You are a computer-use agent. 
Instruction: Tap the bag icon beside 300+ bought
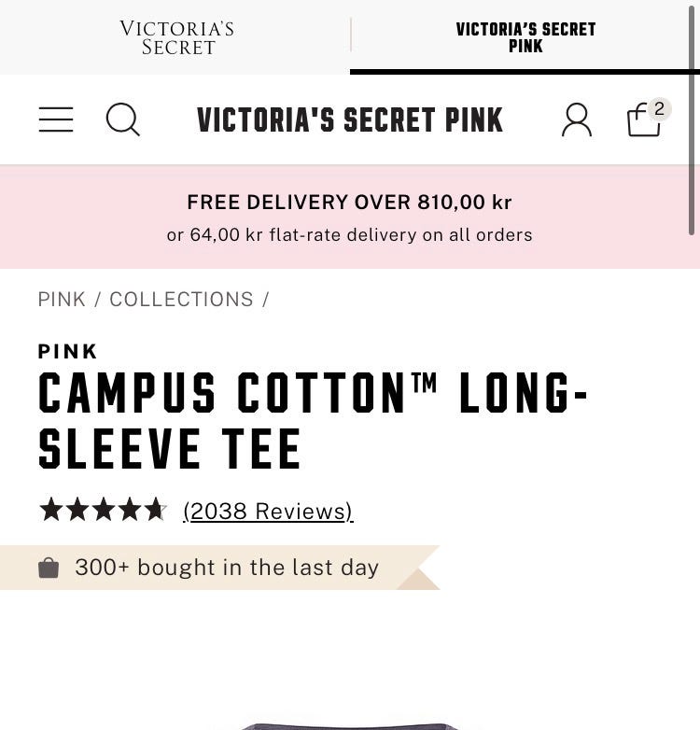[x=49, y=568]
